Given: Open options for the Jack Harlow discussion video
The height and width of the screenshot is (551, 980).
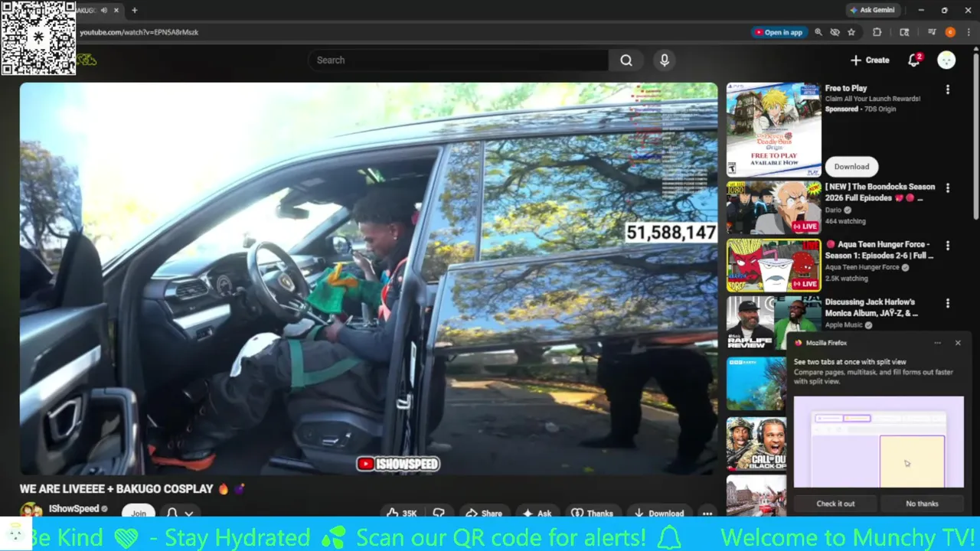Looking at the screenshot, I should coord(948,304).
